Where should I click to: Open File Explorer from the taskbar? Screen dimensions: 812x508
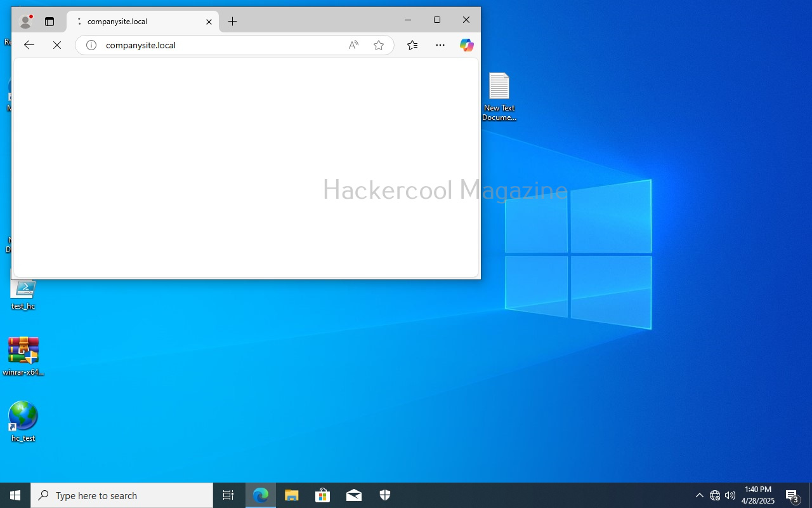point(291,495)
